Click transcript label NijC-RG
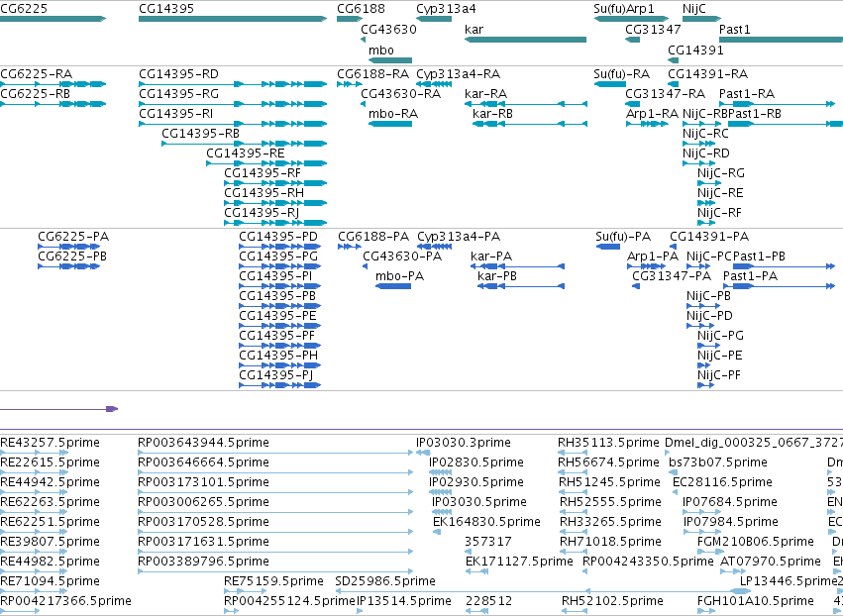This screenshot has height=616, width=843. tap(720, 173)
